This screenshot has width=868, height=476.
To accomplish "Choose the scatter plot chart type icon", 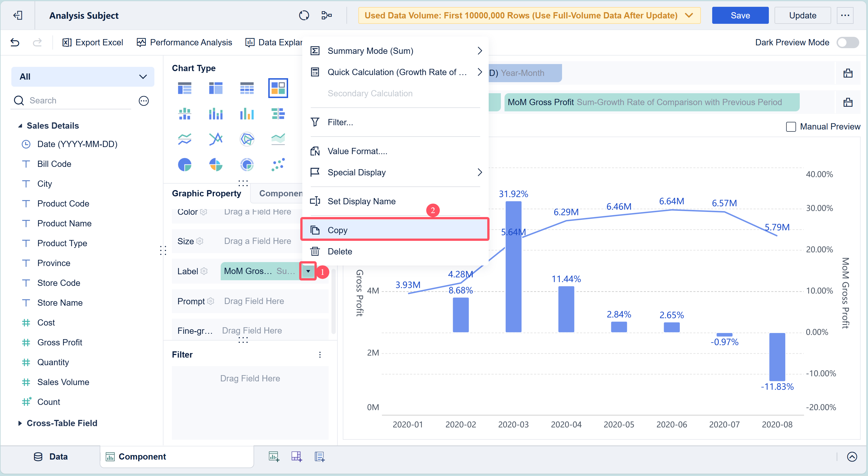I will (278, 165).
